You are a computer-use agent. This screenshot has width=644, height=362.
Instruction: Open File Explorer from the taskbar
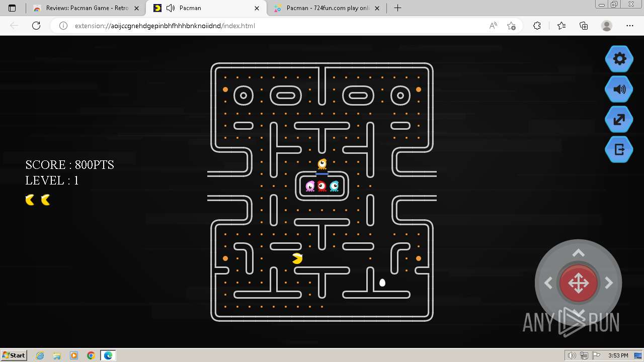pos(57,355)
